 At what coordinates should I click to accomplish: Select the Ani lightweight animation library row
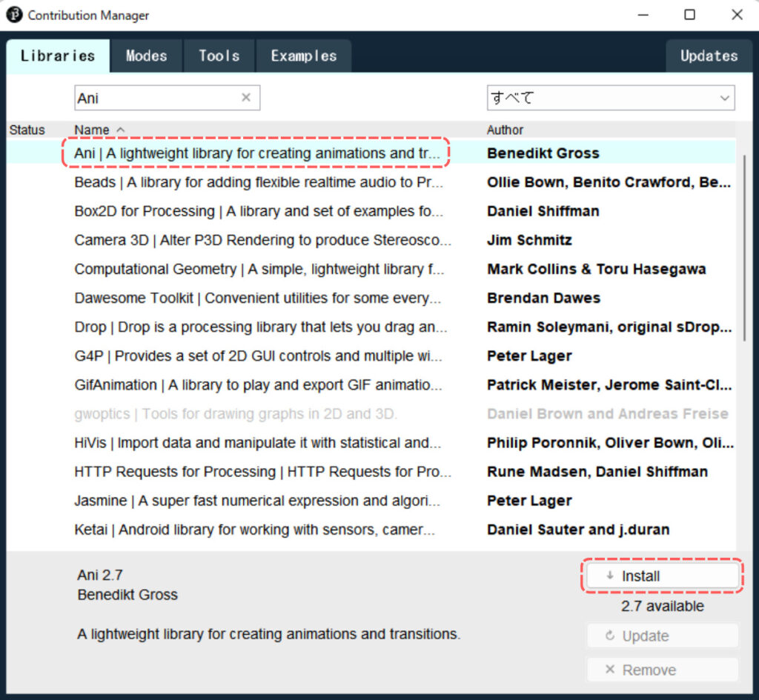pos(371,153)
